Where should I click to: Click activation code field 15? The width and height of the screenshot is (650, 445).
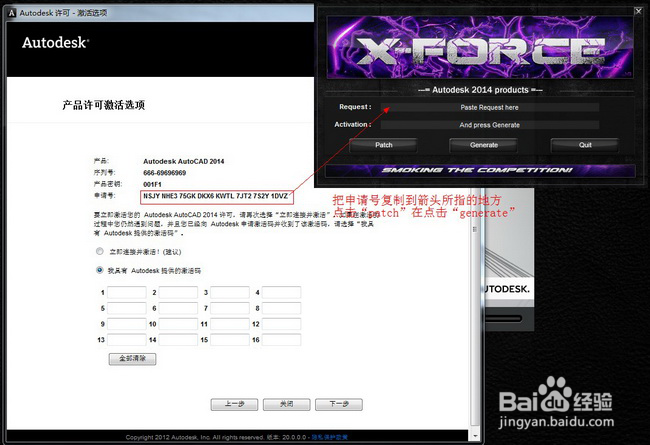[230, 340]
